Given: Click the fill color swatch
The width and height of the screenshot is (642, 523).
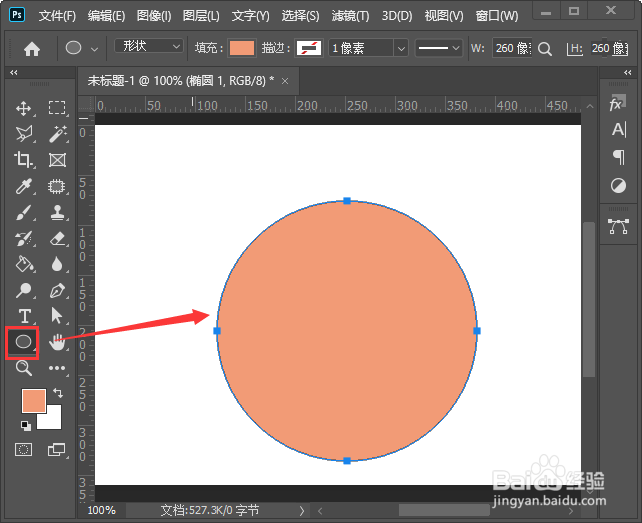Looking at the screenshot, I should [242, 48].
